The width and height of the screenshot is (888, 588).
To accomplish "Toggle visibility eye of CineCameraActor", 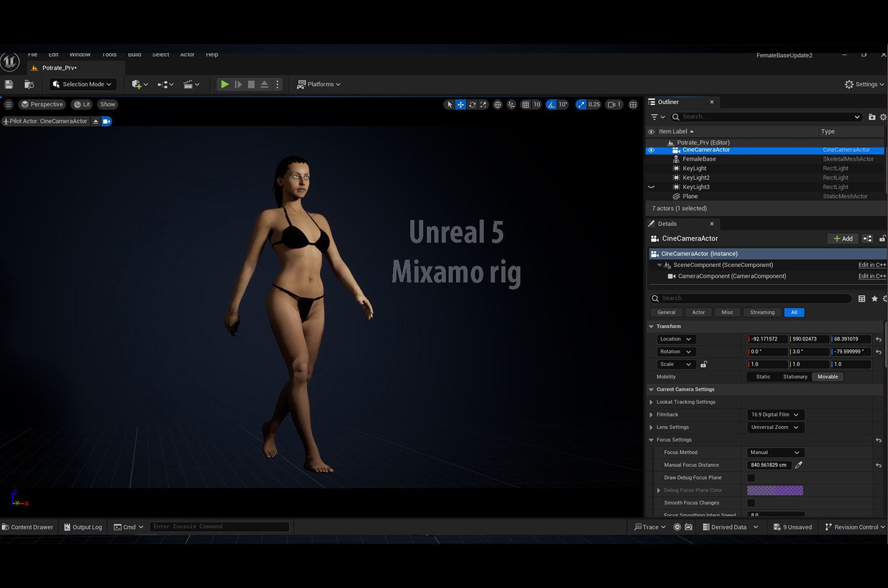I will coord(651,150).
